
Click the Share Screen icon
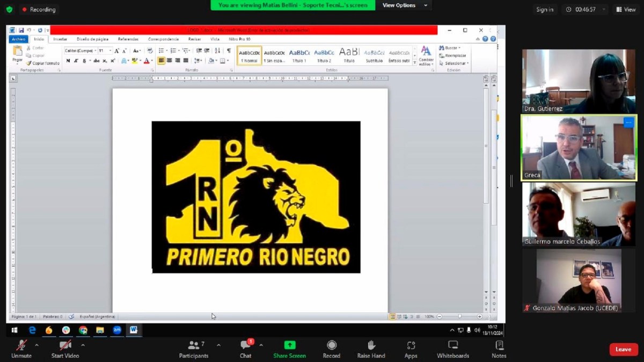[x=289, y=345]
